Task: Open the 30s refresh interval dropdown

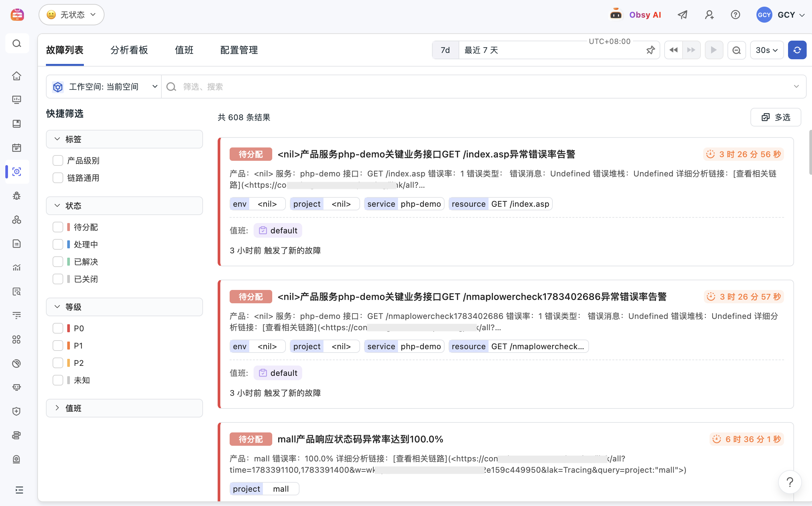Action: pyautogui.click(x=766, y=50)
